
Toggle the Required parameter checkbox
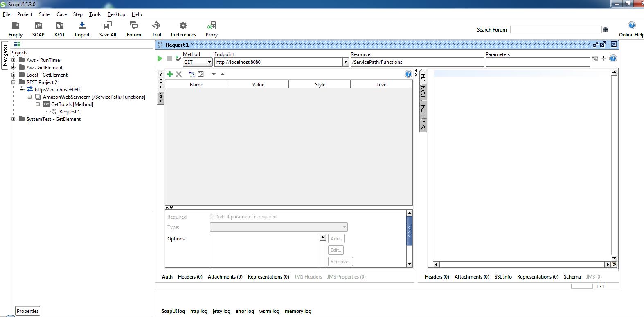coord(212,216)
